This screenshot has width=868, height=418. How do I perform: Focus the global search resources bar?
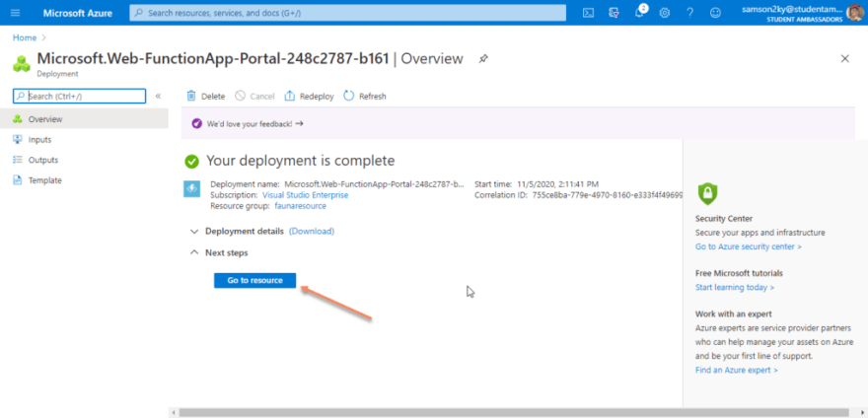[x=347, y=13]
